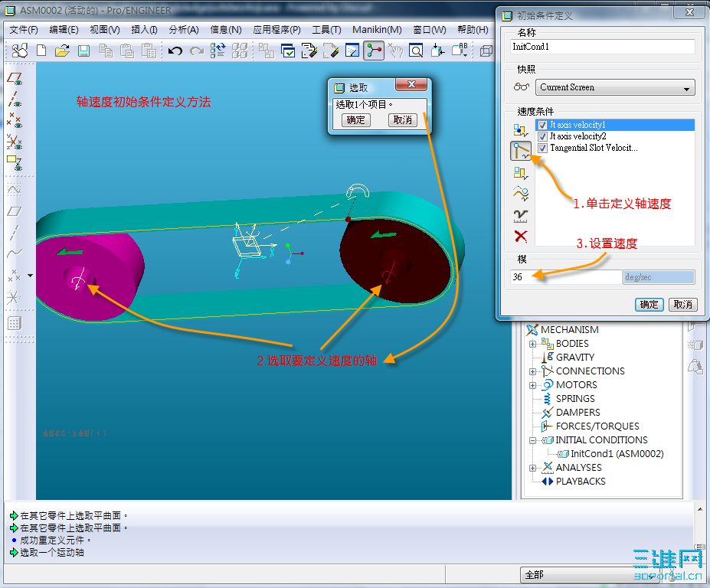Click the snapshot glasses icon
Image resolution: width=710 pixels, height=588 pixels.
point(521,87)
